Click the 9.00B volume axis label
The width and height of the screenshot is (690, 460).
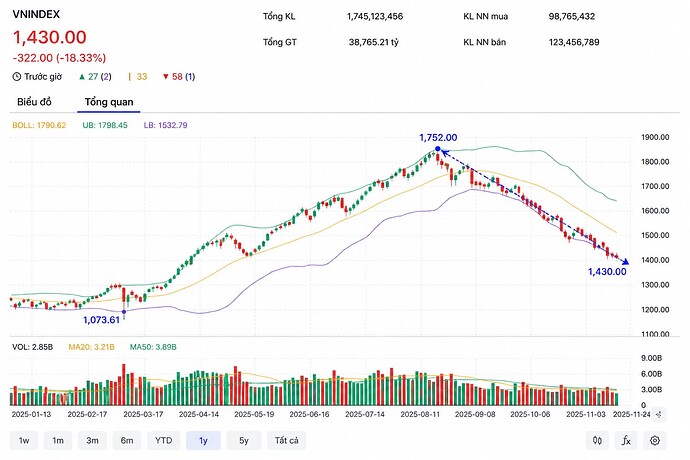(651, 358)
